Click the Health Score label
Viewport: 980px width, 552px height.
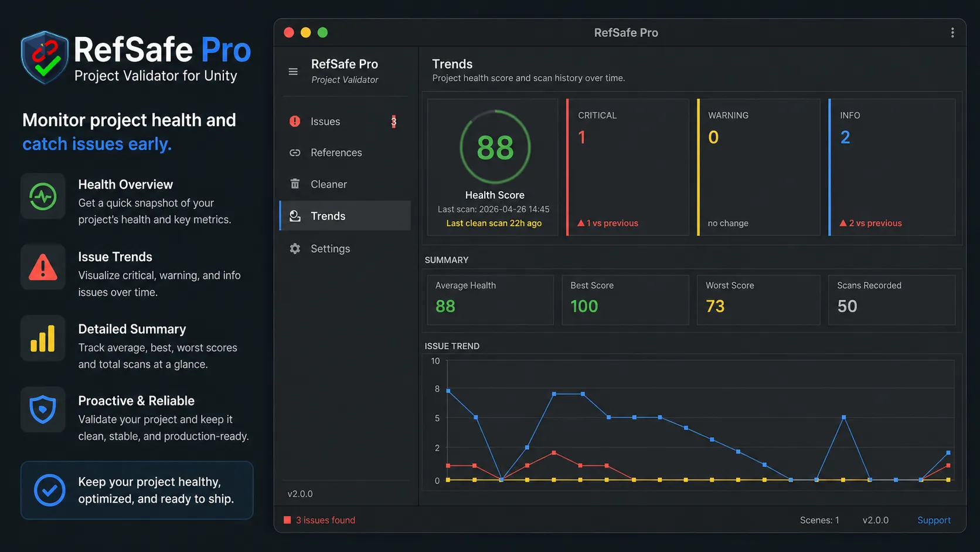pos(495,195)
